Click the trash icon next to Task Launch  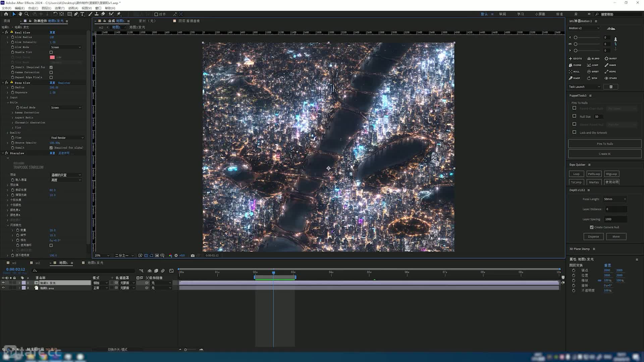click(611, 87)
